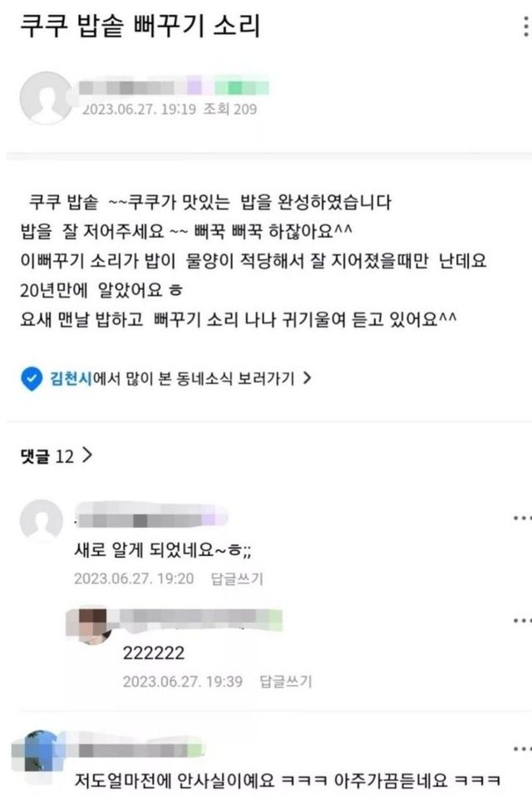Viewport: 532px width, 812px height.
Task: Open the post's three-dot more menu
Action: click(x=525, y=26)
